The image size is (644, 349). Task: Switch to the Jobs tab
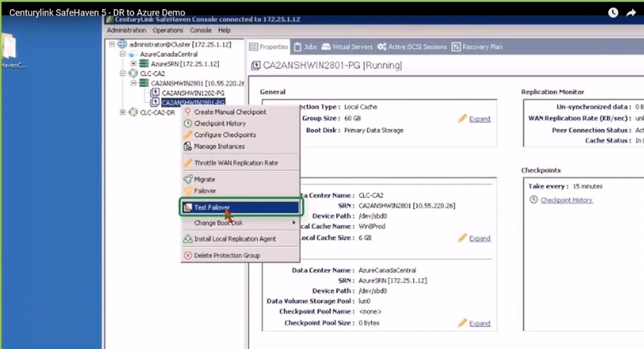305,47
